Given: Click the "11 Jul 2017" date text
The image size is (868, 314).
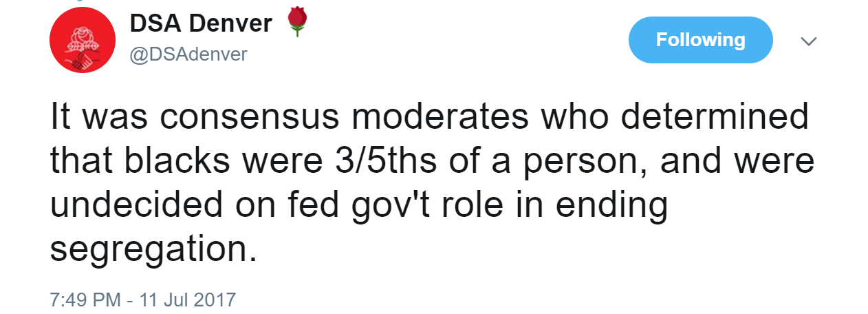Looking at the screenshot, I should [x=188, y=300].
